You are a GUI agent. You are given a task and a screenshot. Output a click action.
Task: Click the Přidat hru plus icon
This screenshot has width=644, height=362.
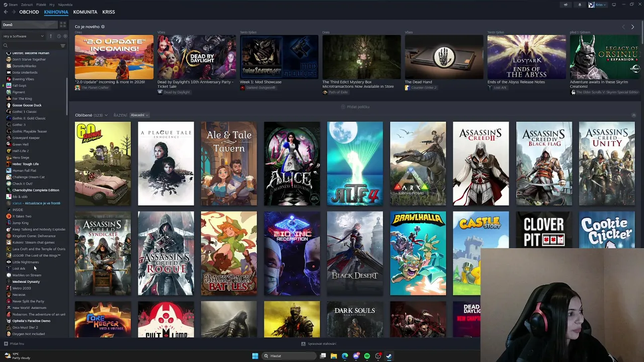[x=6, y=344]
